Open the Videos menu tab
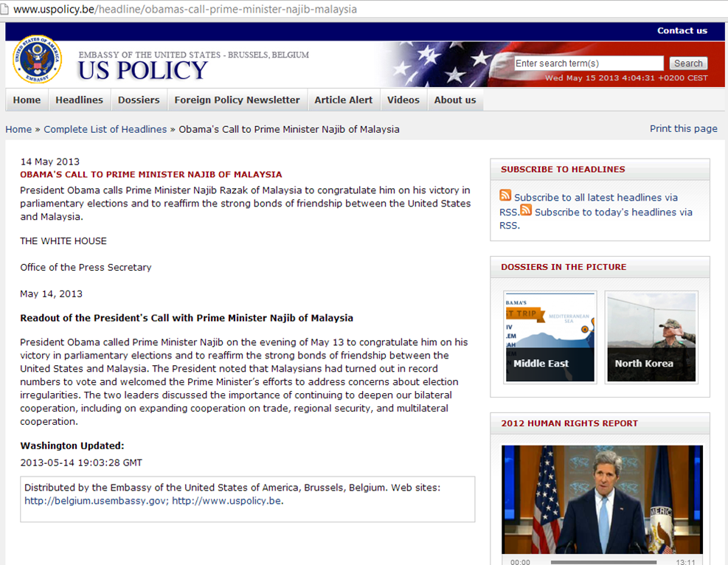 click(x=403, y=100)
